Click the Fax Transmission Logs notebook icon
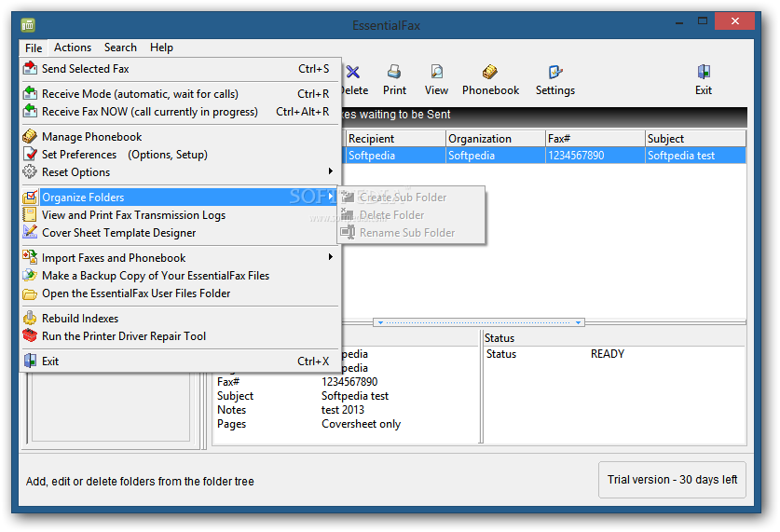This screenshot has height=532, width=780. [30, 215]
